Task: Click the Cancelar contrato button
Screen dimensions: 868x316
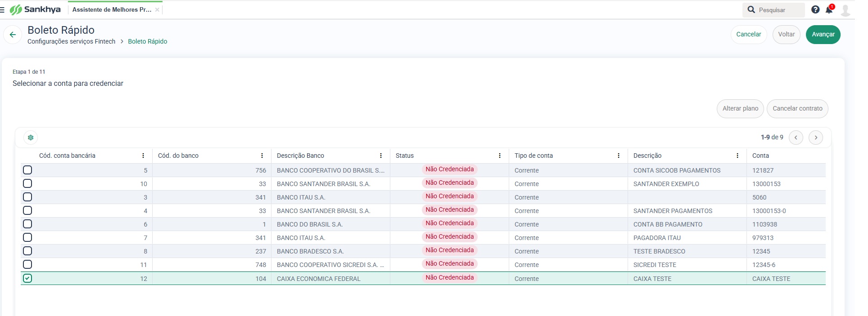Action: (797, 108)
